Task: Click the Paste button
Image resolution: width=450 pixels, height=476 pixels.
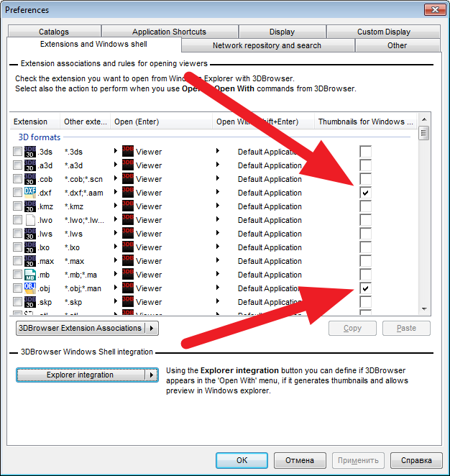Action: [x=406, y=328]
